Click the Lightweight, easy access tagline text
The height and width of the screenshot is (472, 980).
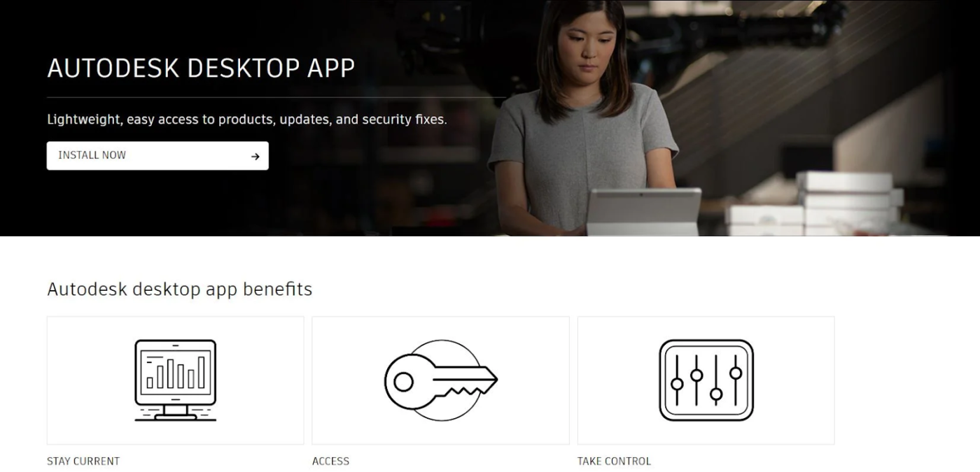coord(247,120)
